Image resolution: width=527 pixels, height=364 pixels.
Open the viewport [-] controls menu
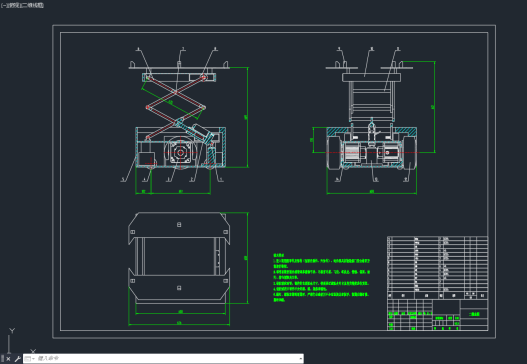coord(3,5)
